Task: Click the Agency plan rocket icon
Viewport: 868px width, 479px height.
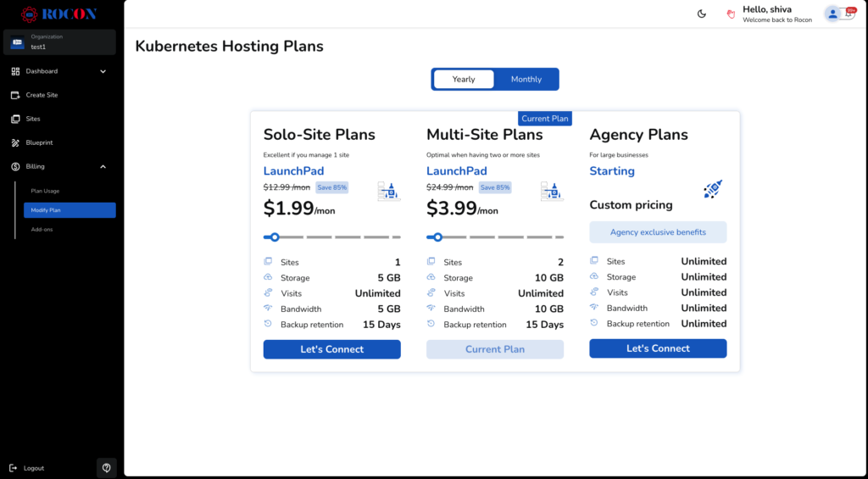Action: pos(713,189)
